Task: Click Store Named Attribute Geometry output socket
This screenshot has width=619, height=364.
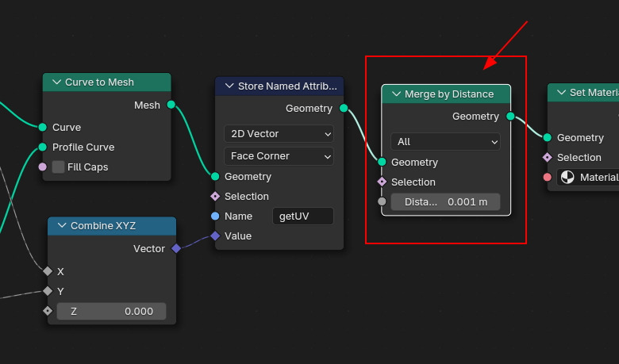Action: pyautogui.click(x=344, y=108)
